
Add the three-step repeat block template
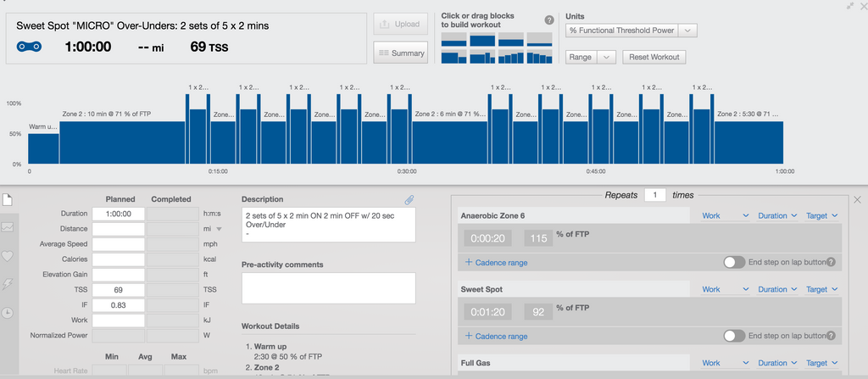(482, 57)
